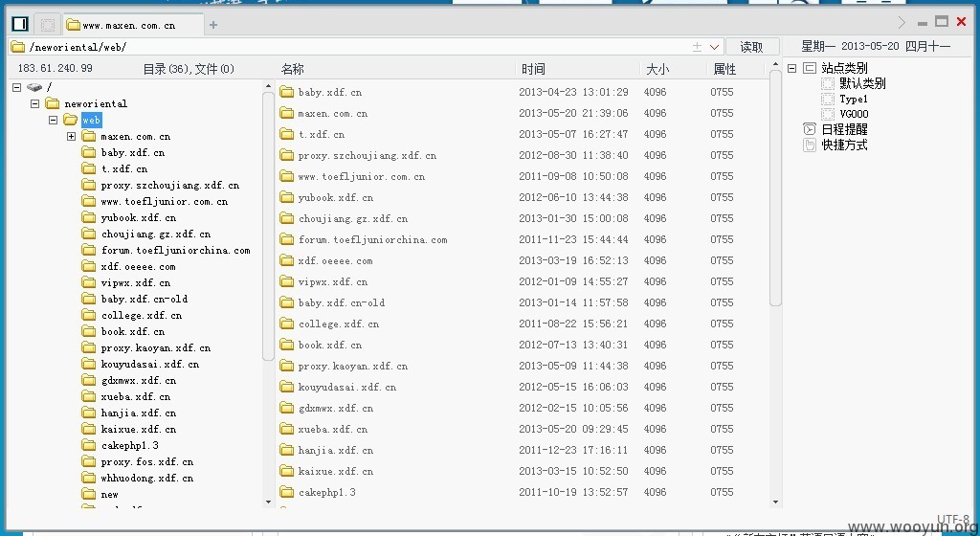Screen dimensions: 980x536
Task: Select baby.xdf.cn-old in the left tree
Action: click(145, 299)
